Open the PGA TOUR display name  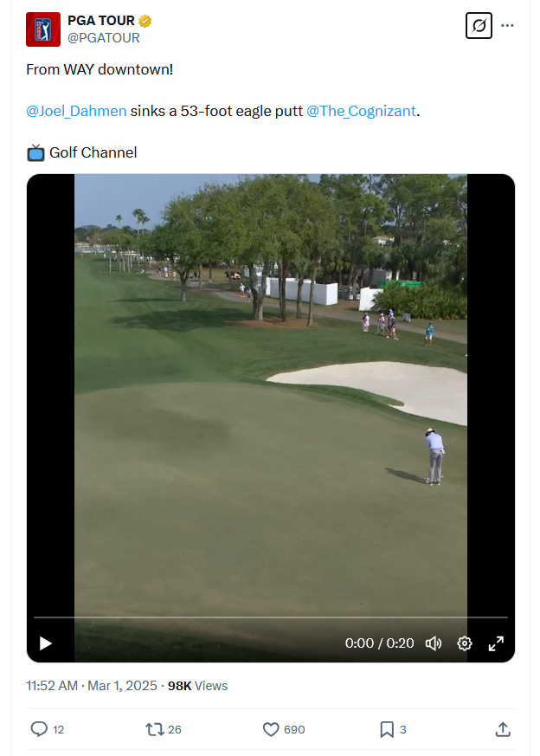[x=101, y=21]
